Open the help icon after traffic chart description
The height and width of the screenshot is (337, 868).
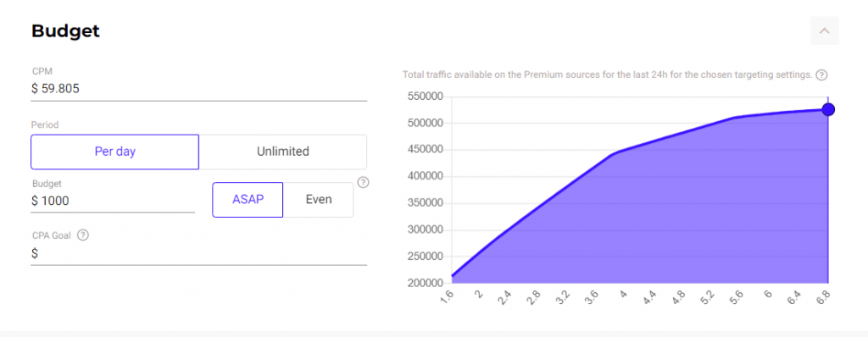pyautogui.click(x=822, y=75)
